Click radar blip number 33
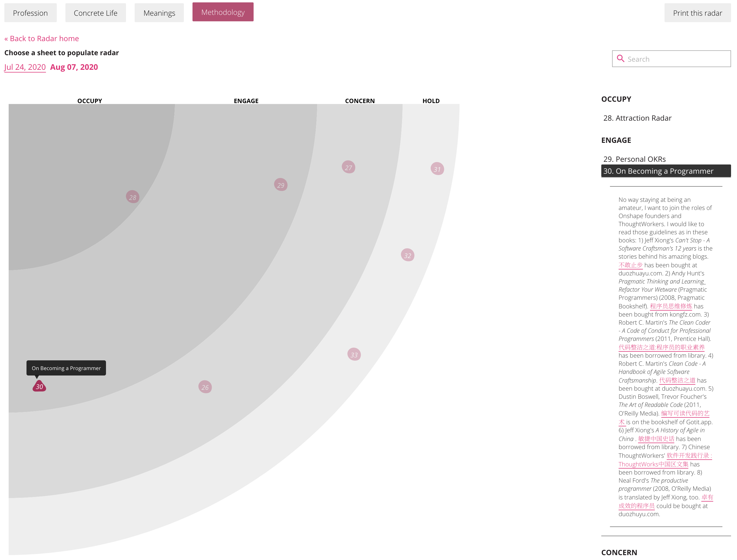This screenshot has height=560, width=737. coord(354,355)
